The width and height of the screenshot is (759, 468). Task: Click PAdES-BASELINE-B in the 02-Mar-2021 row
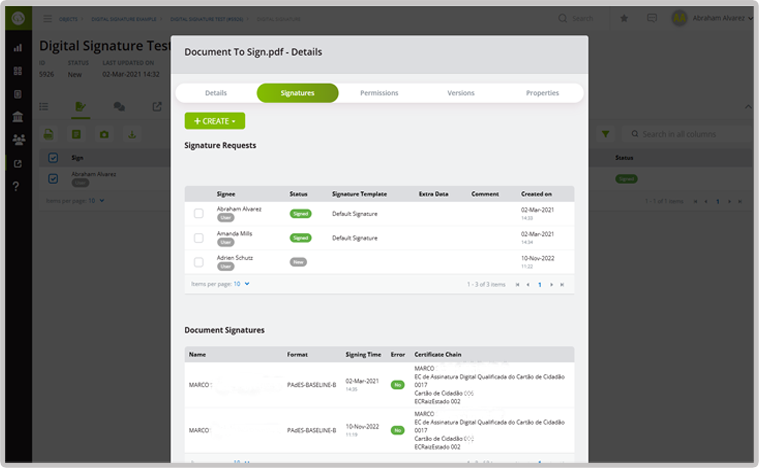tap(312, 385)
